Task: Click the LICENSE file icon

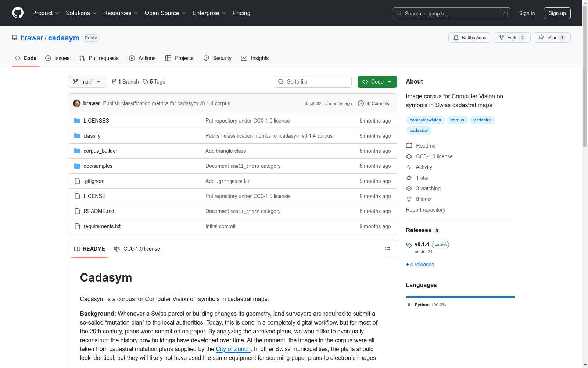Action: pos(77,196)
